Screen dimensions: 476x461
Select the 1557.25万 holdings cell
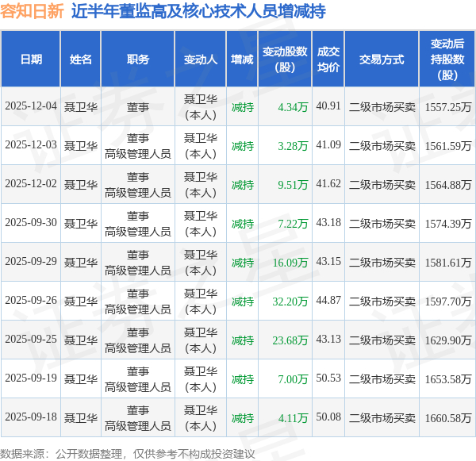pos(447,107)
